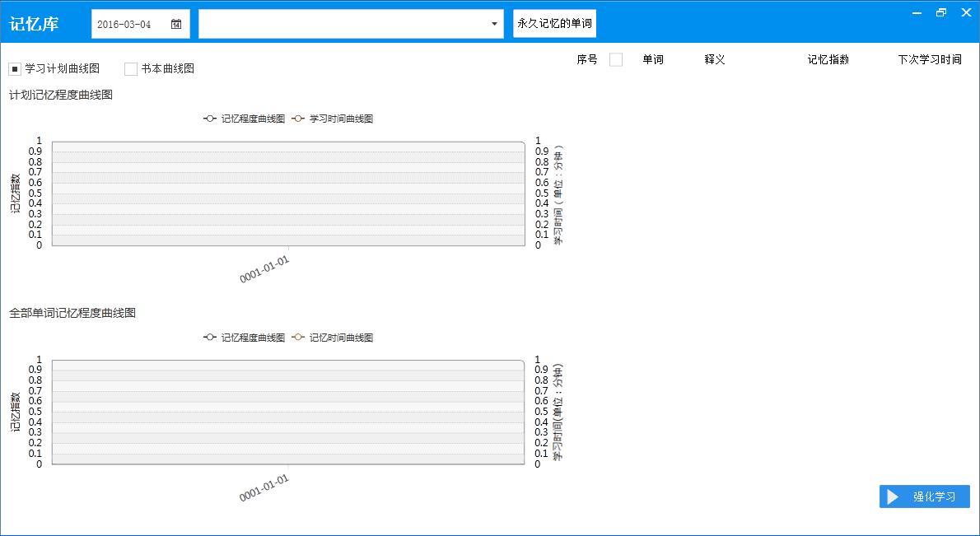Sort by the 记忆指数 column header
The height and width of the screenshot is (536, 980).
coord(828,59)
